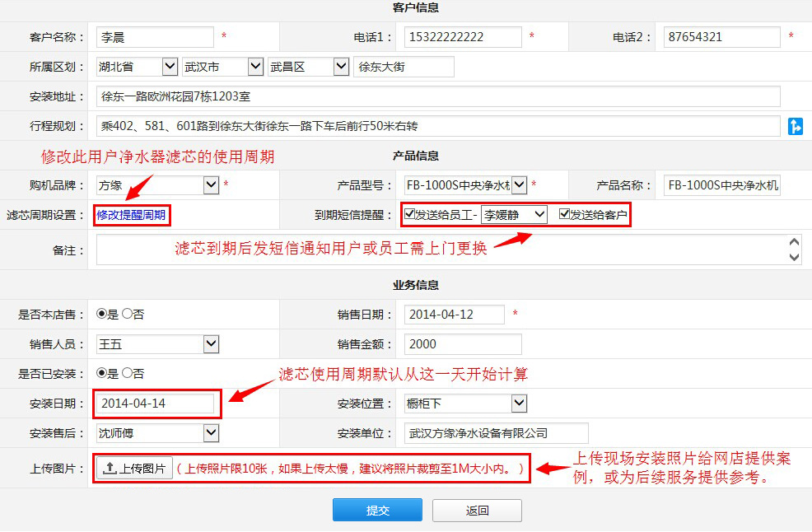Image resolution: width=812 pixels, height=532 pixels.
Task: Focus the 安装日期 date field
Action: (156, 404)
